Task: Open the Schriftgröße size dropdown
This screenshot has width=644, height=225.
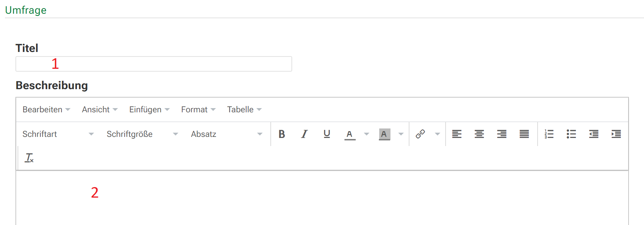Action: tap(142, 134)
